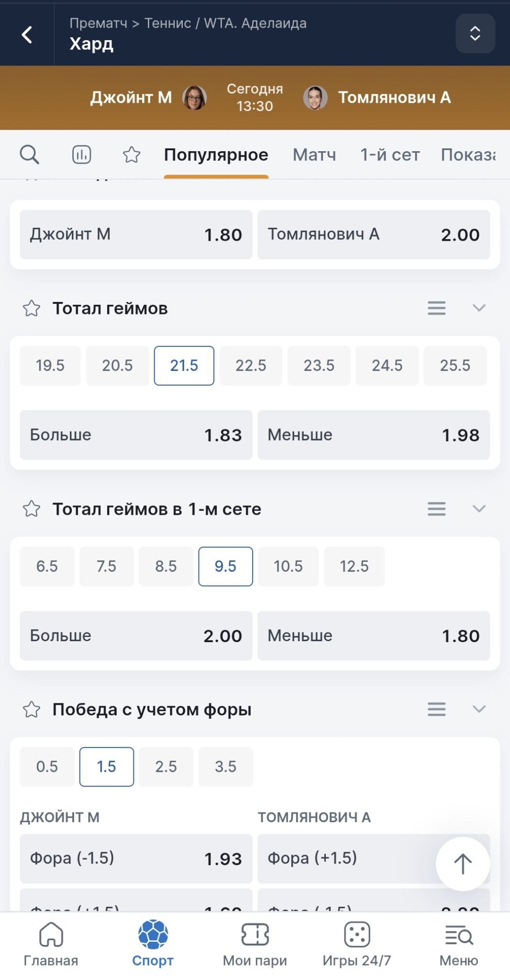Open the search magnifier icon
The image size is (510, 980).
[29, 155]
